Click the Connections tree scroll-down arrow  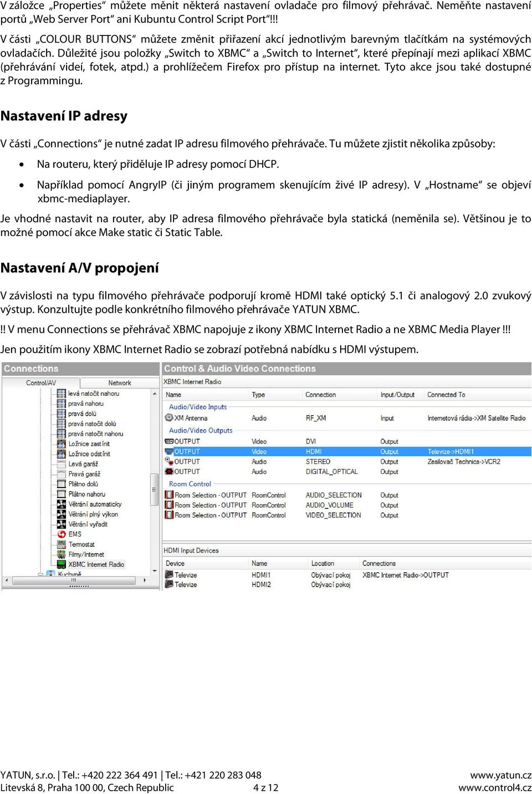pos(155,571)
